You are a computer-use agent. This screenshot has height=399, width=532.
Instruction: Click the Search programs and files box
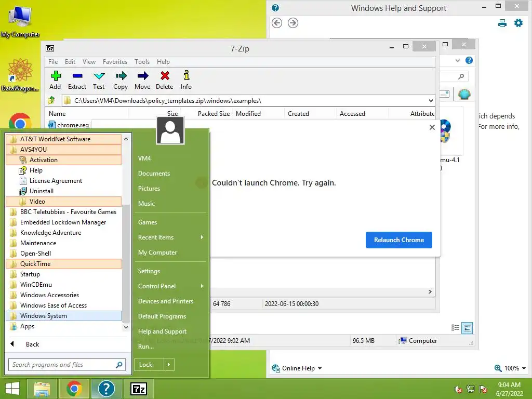coord(67,365)
